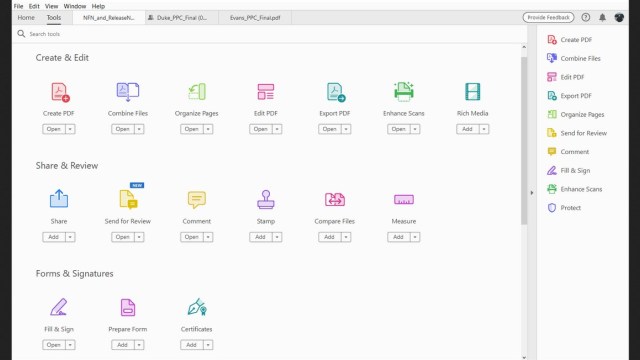Select Combine Files in the right sidebar

[x=573, y=58]
